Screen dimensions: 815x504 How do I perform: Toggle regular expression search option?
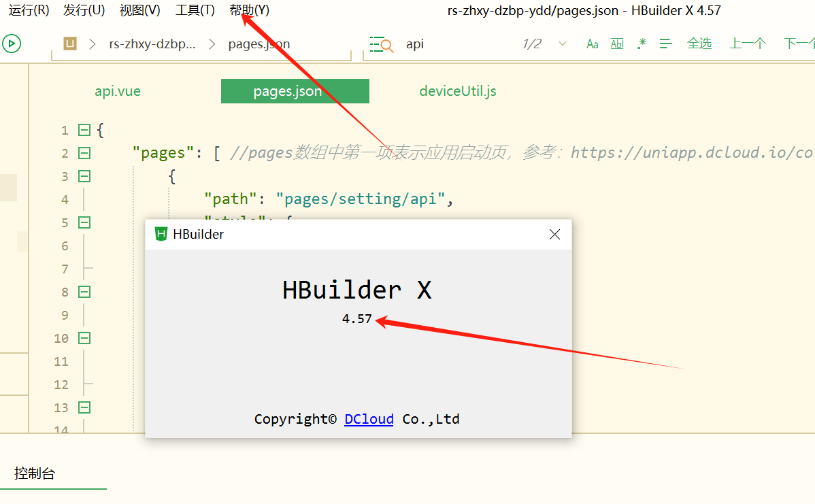pyautogui.click(x=642, y=44)
